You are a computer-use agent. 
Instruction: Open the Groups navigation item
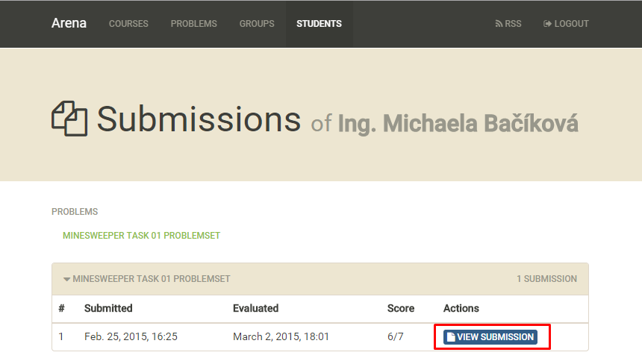pyautogui.click(x=257, y=24)
